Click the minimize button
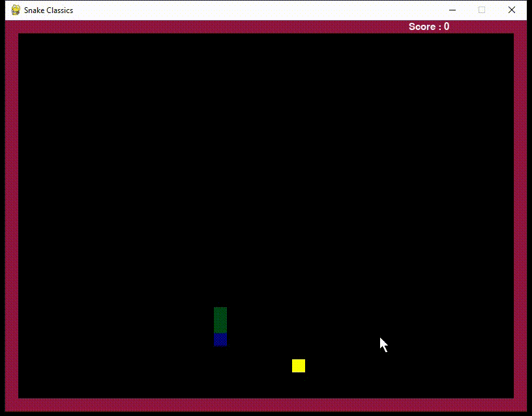Image resolution: width=532 pixels, height=416 pixels. pos(451,10)
